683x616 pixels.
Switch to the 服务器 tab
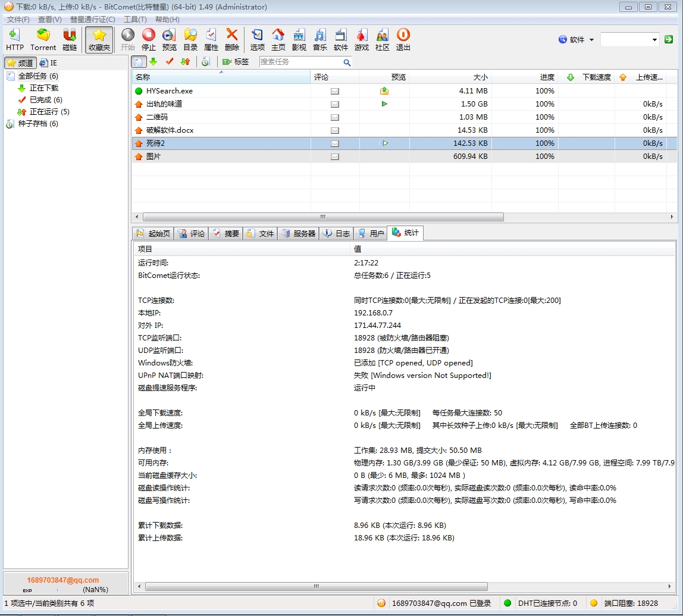pyautogui.click(x=299, y=233)
